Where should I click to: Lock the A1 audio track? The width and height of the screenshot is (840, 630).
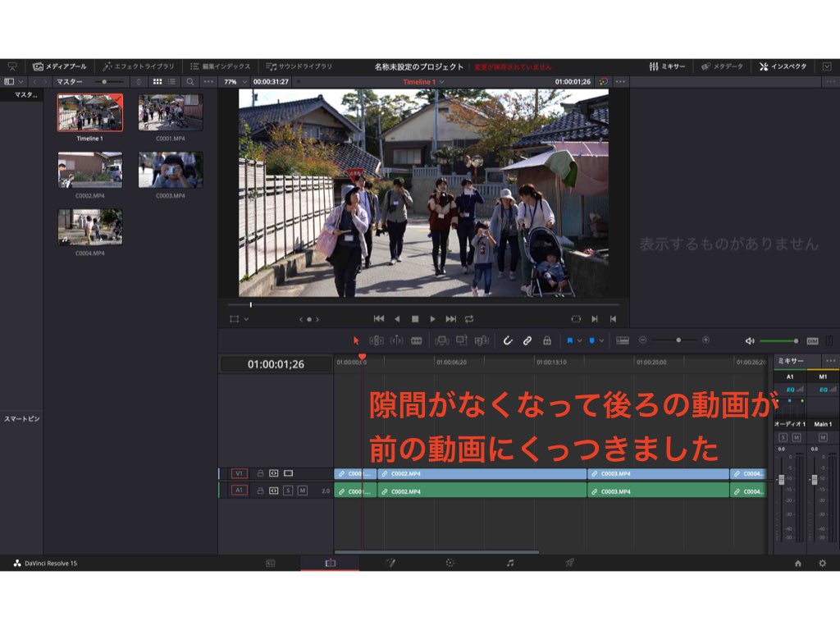click(x=260, y=491)
